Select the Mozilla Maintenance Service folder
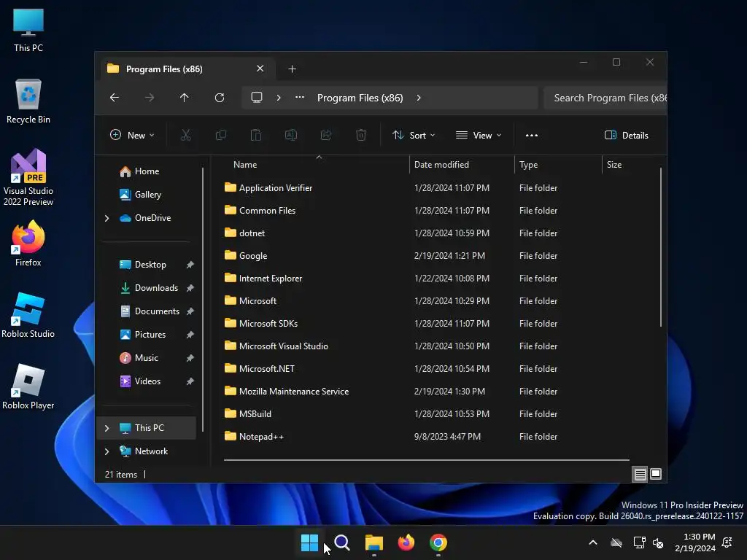This screenshot has width=747, height=560. point(294,392)
